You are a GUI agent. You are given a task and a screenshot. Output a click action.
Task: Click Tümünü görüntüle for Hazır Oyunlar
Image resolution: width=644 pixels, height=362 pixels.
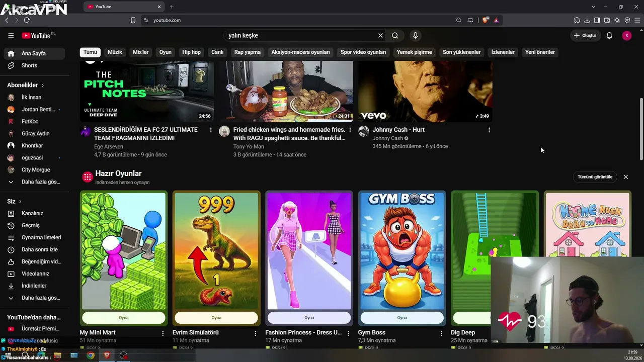pyautogui.click(x=595, y=177)
